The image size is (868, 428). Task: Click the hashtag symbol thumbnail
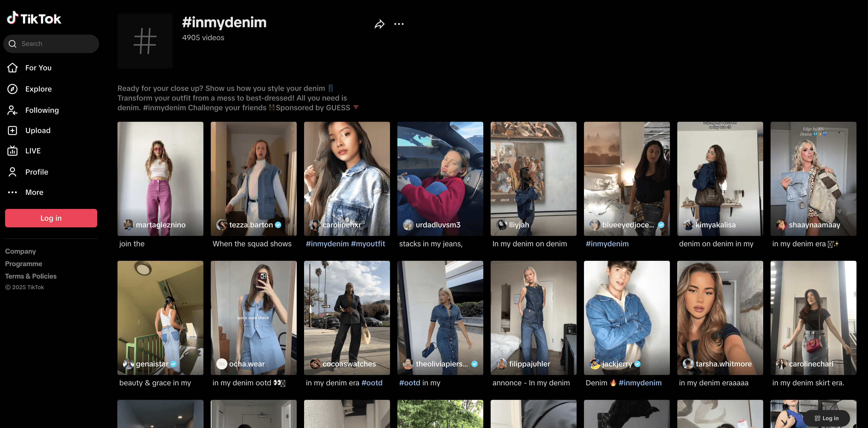pyautogui.click(x=145, y=41)
